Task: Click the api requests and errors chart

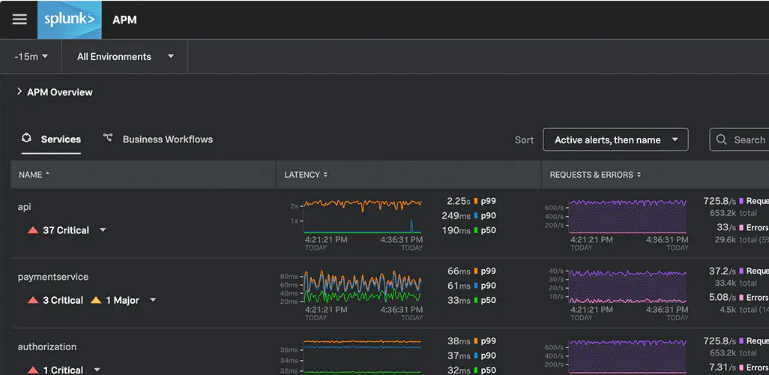Action: [627, 216]
